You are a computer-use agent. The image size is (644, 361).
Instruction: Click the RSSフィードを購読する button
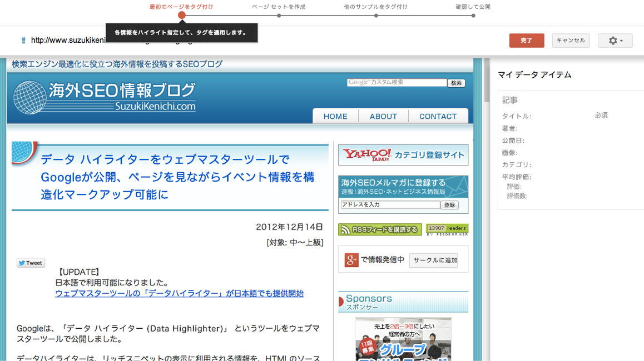(380, 230)
